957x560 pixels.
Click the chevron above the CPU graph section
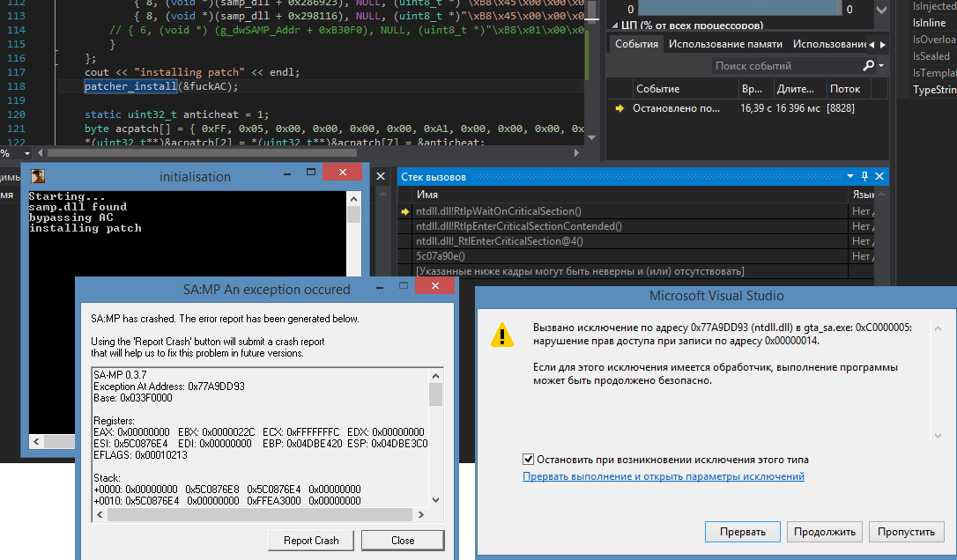(881, 10)
